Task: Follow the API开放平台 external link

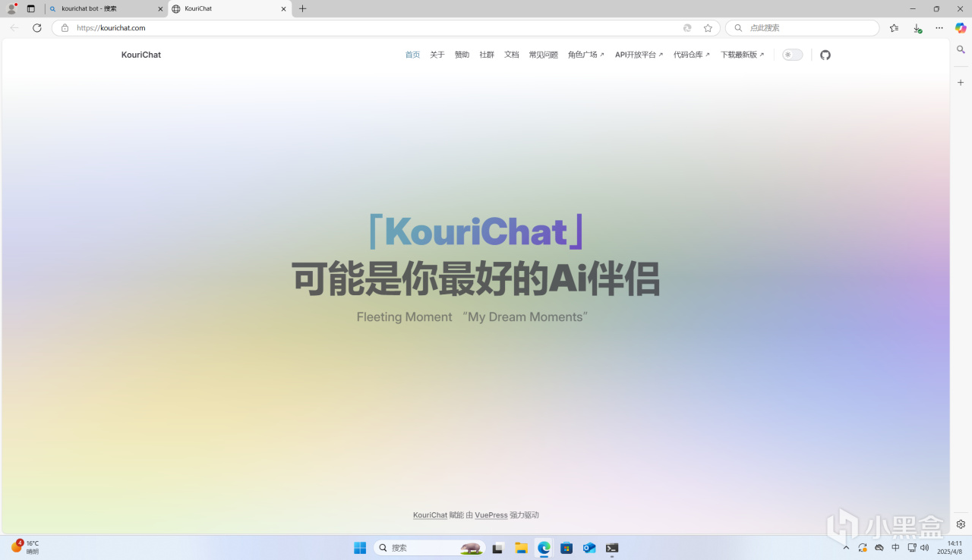Action: click(x=639, y=55)
